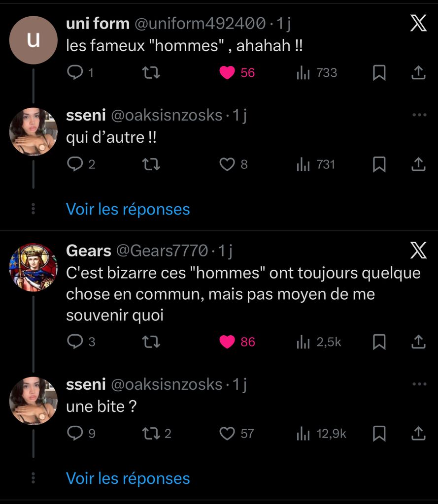Repost sseni's "une bite ?" reply

coord(151,433)
